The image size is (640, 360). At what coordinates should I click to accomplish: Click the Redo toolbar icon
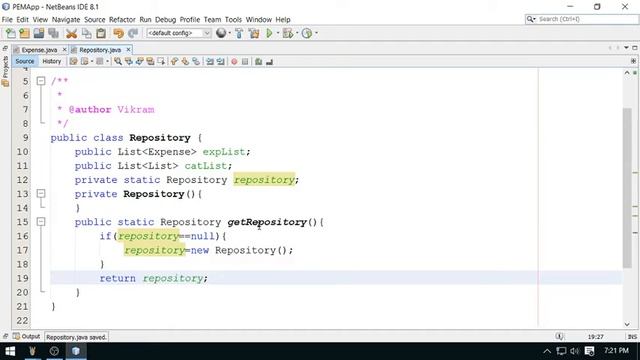point(133,33)
